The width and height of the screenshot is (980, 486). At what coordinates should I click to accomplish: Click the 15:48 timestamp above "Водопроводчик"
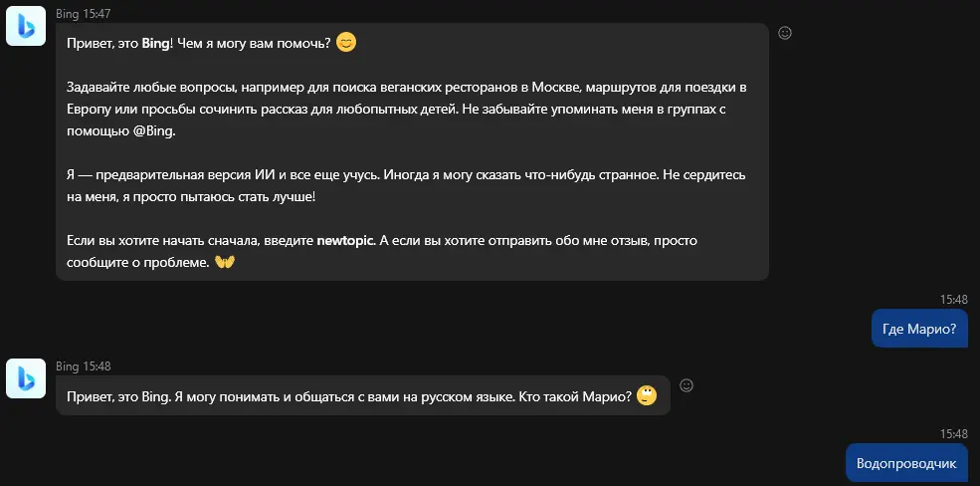[954, 434]
